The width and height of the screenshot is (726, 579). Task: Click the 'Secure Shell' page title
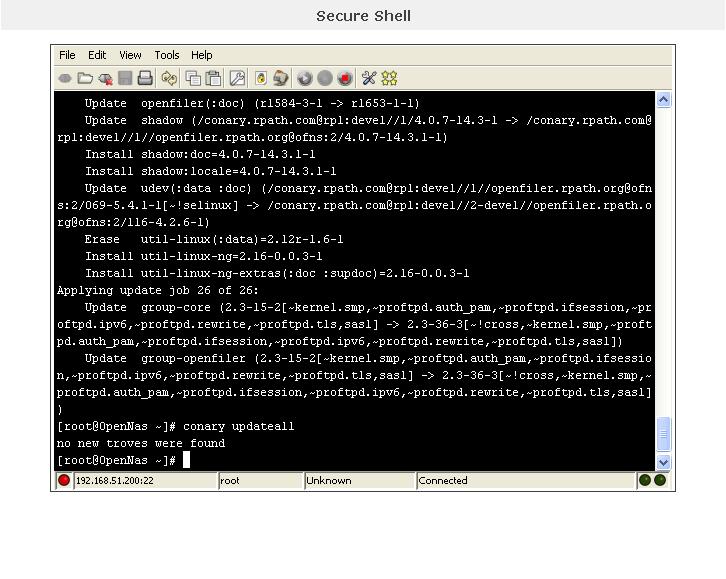point(363,16)
